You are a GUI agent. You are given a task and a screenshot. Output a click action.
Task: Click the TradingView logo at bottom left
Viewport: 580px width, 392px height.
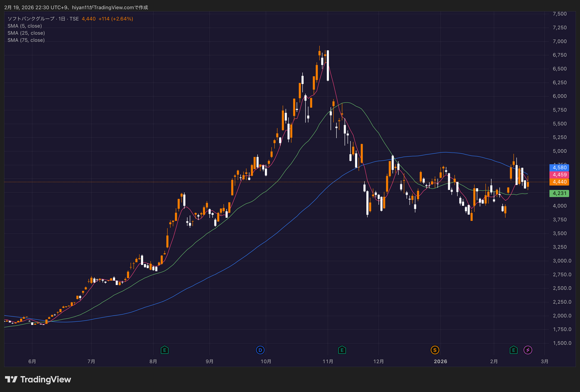tap(38, 380)
